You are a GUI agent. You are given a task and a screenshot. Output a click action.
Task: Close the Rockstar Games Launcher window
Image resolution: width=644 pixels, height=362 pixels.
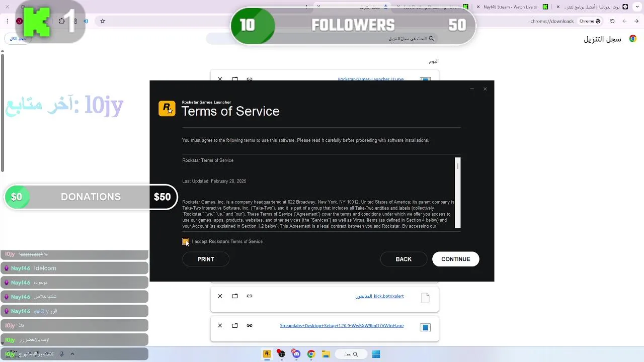click(485, 89)
